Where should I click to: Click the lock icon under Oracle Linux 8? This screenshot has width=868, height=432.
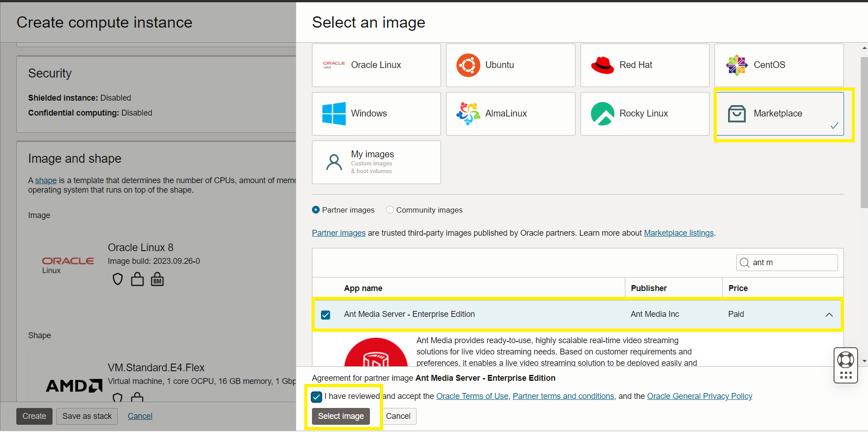pyautogui.click(x=137, y=279)
